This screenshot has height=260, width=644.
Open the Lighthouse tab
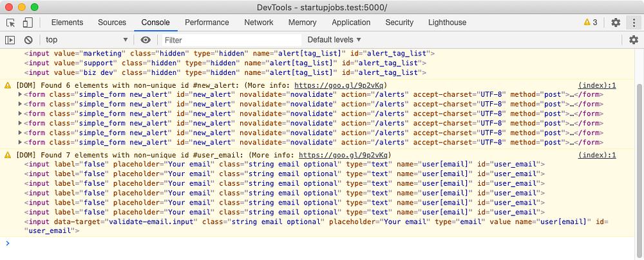[447, 23]
